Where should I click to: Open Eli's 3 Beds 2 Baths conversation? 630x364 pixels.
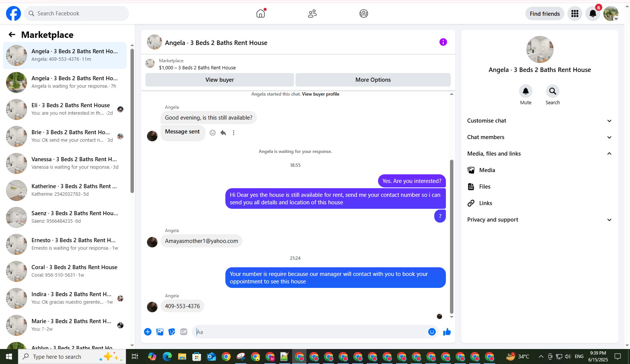point(65,109)
